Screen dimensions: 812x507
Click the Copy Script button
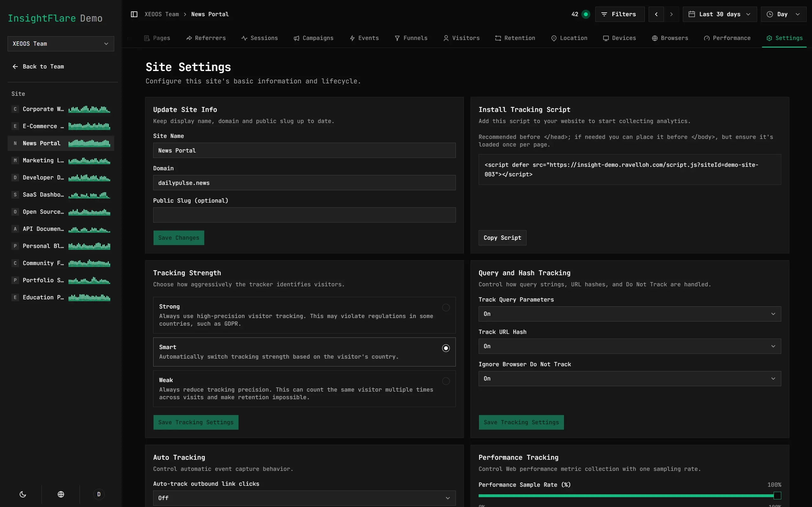pyautogui.click(x=502, y=238)
